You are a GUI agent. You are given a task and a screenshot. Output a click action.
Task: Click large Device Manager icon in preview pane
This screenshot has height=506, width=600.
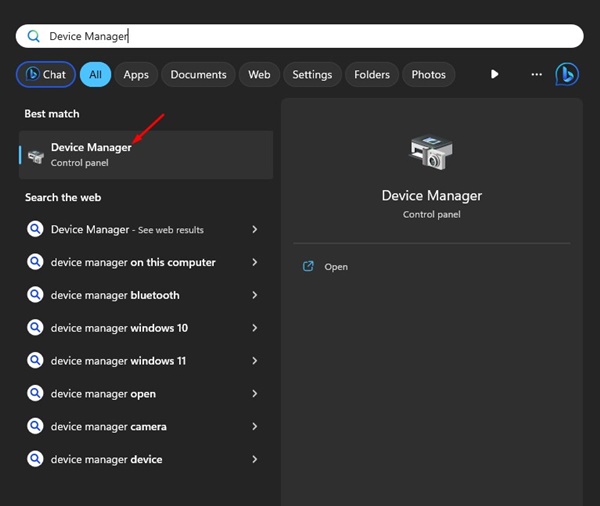431,152
